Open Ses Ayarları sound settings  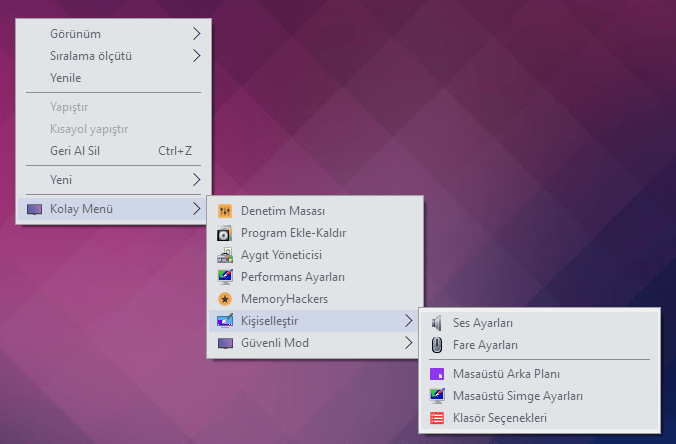(x=539, y=323)
